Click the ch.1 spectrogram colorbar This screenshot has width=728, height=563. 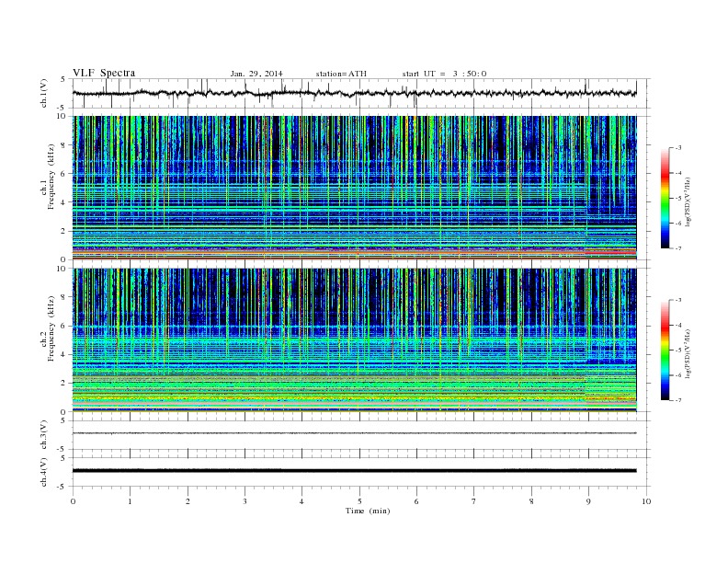pyautogui.click(x=665, y=199)
